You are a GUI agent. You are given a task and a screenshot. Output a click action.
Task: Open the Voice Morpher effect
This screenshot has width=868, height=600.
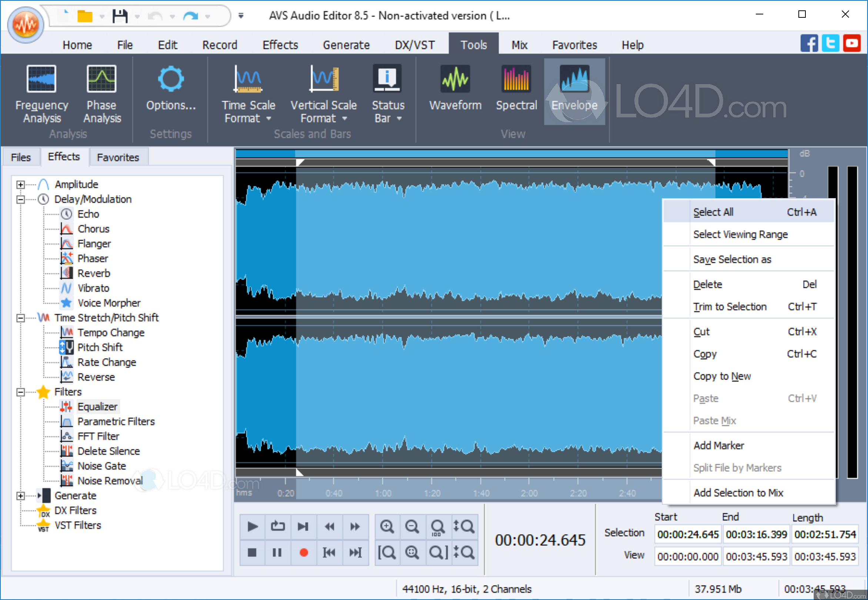(x=109, y=303)
